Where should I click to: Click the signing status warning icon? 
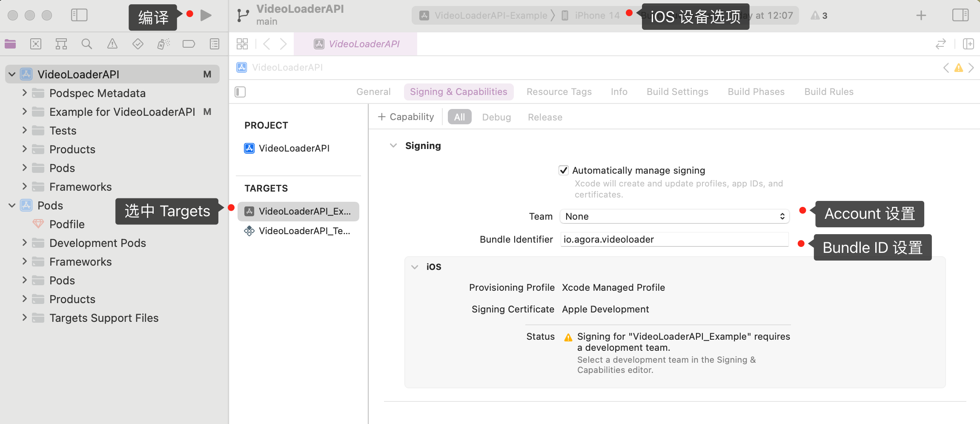coord(568,338)
